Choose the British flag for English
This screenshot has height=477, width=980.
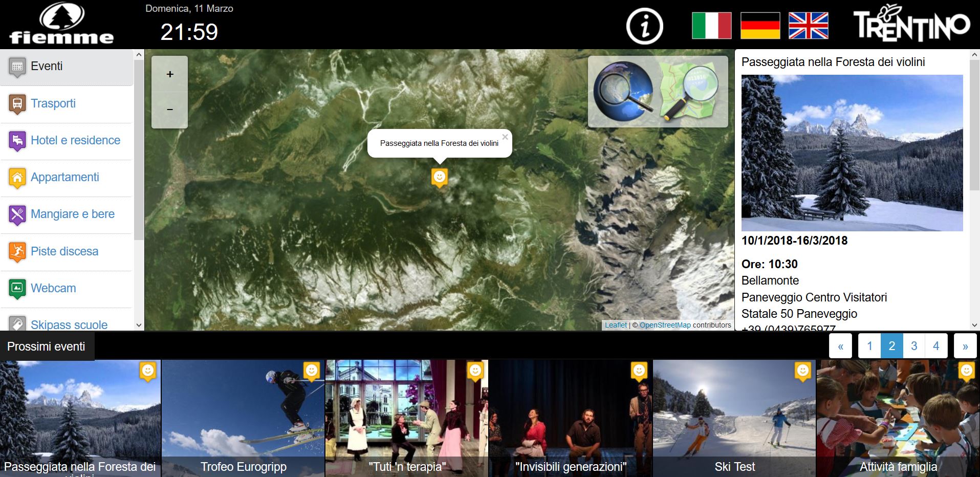pos(809,26)
